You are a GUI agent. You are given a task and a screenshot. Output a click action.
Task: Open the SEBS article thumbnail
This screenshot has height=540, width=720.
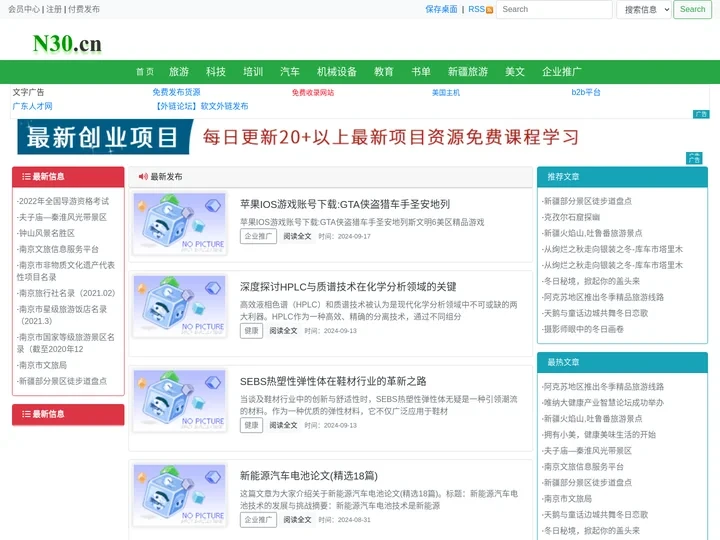coord(180,400)
